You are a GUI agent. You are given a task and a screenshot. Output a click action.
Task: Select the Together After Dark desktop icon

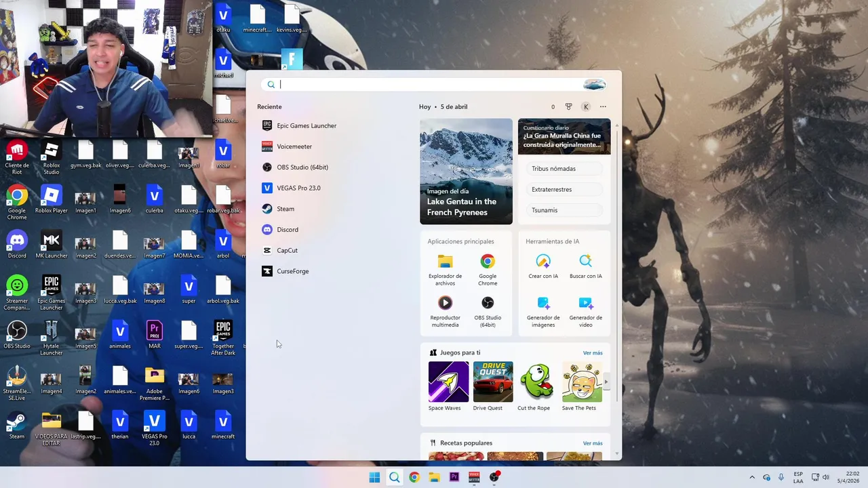pyautogui.click(x=223, y=338)
